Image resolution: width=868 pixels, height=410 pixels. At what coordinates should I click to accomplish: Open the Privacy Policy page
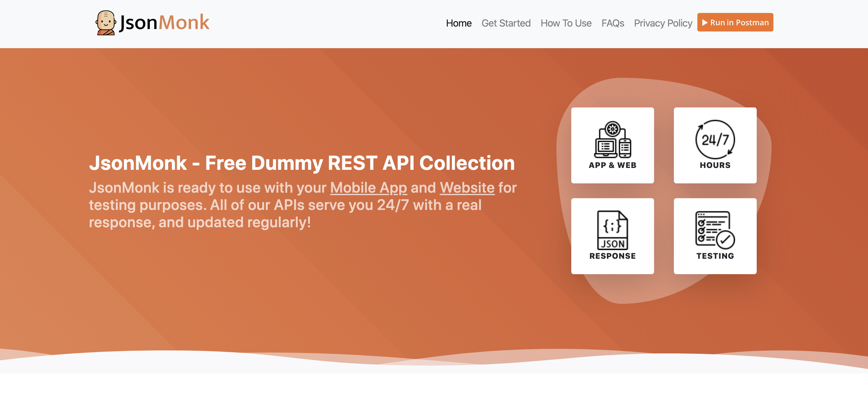click(663, 23)
